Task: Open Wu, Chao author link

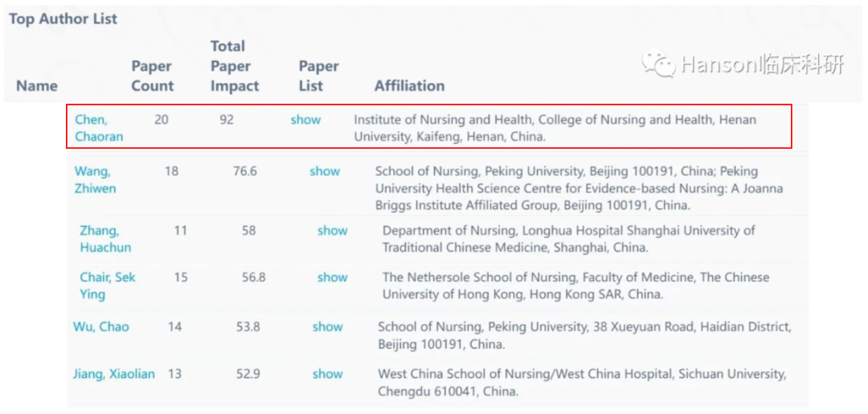Action: tap(100, 326)
